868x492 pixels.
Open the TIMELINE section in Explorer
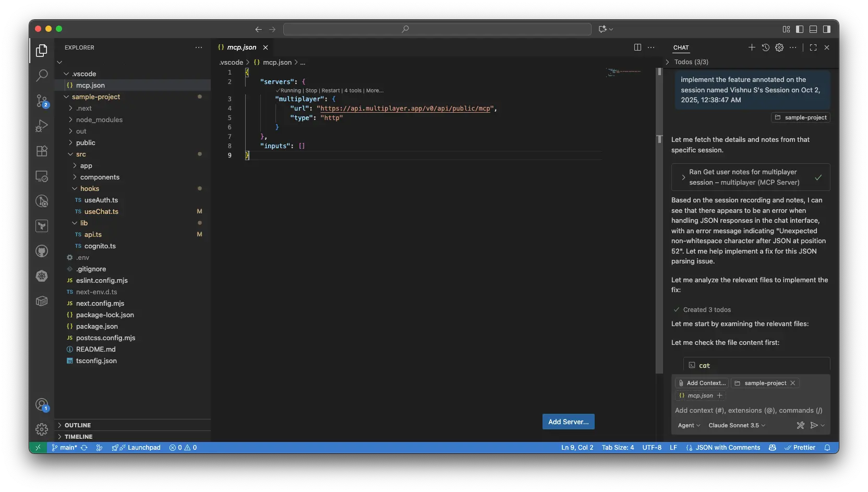point(79,437)
